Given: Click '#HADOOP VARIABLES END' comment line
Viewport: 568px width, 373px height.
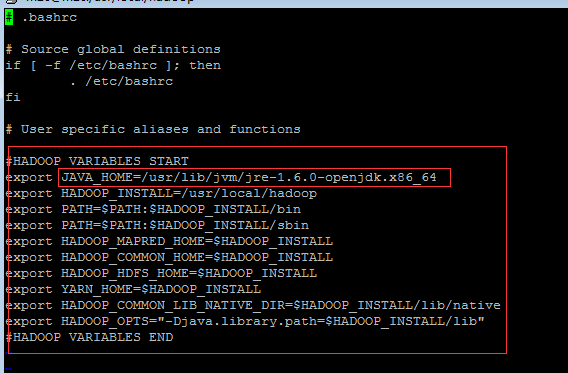Looking at the screenshot, I should 89,337.
